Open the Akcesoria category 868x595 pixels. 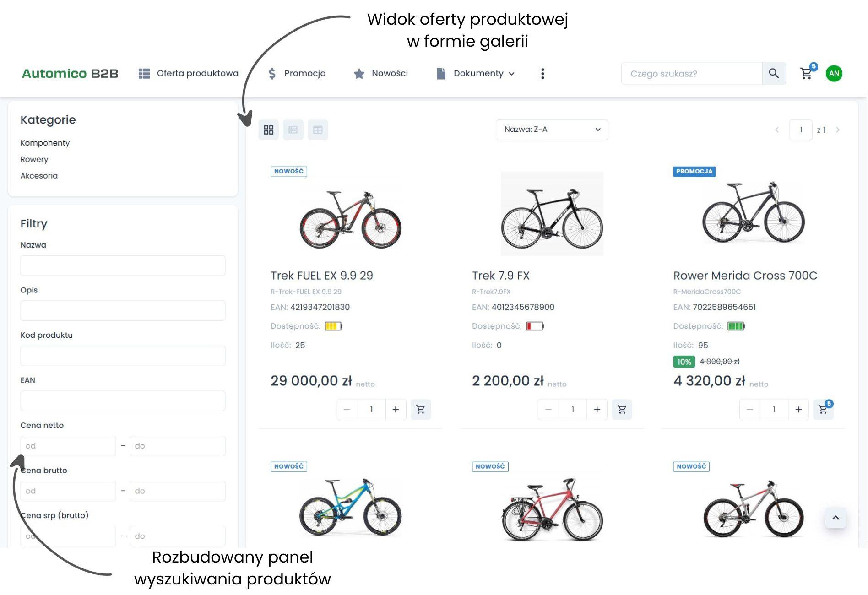[39, 175]
